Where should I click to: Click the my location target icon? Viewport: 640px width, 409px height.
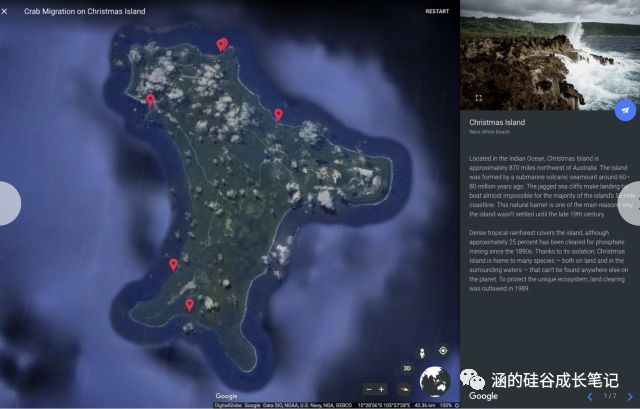pos(443,351)
